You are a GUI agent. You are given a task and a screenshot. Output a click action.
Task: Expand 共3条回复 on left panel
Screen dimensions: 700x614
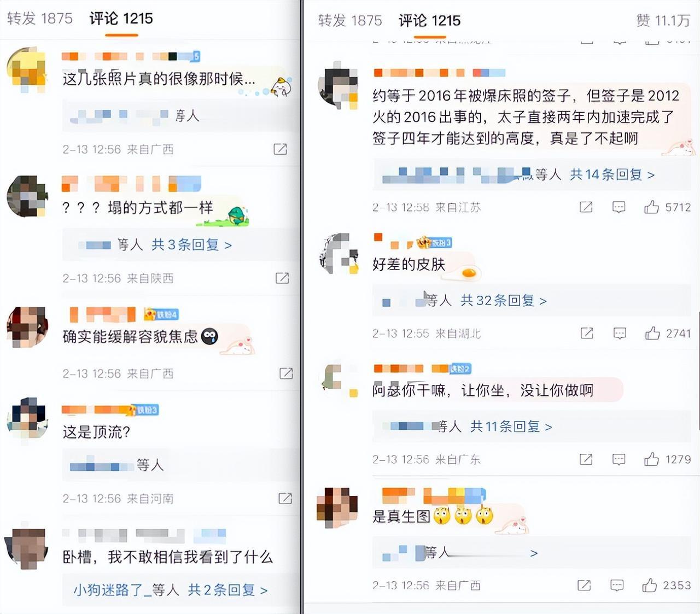click(x=192, y=244)
